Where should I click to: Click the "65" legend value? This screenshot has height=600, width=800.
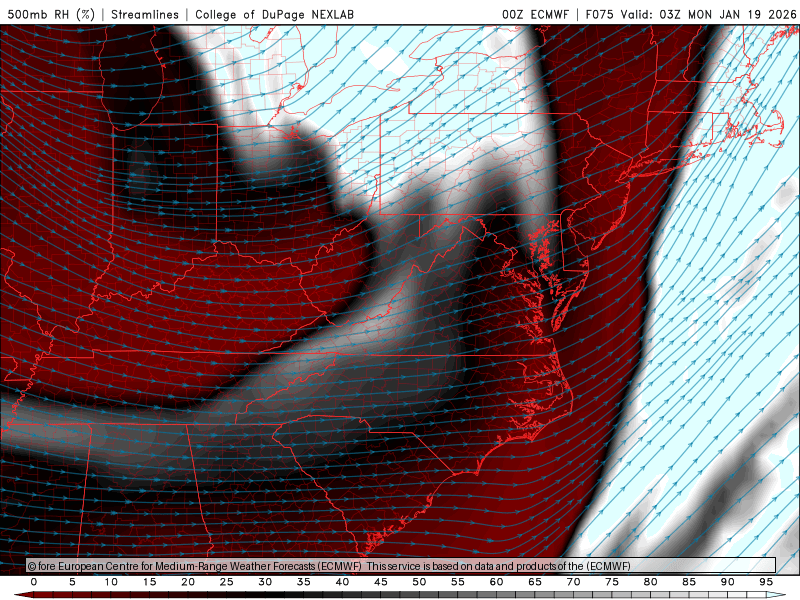pyautogui.click(x=535, y=582)
